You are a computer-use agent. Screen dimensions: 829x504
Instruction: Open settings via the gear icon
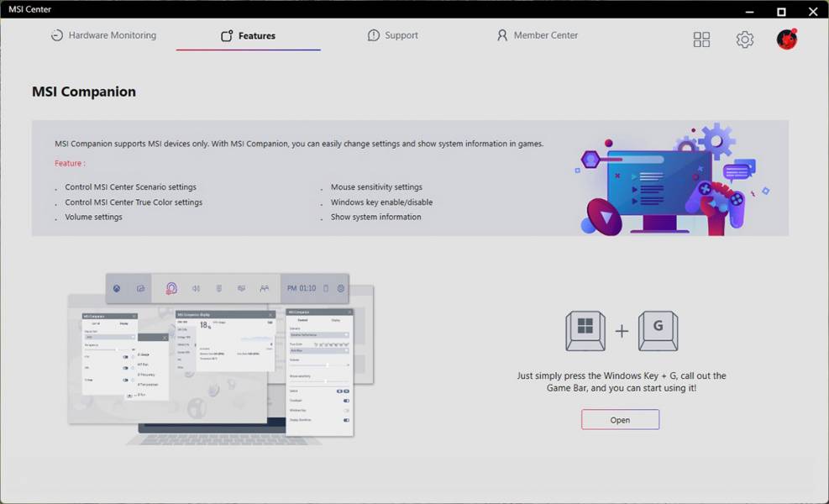[x=744, y=39]
